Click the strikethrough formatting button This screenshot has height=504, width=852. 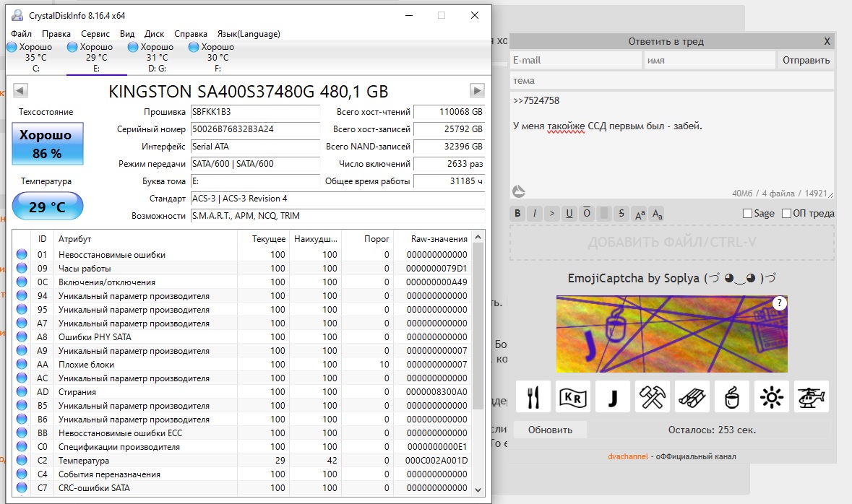pos(621,213)
